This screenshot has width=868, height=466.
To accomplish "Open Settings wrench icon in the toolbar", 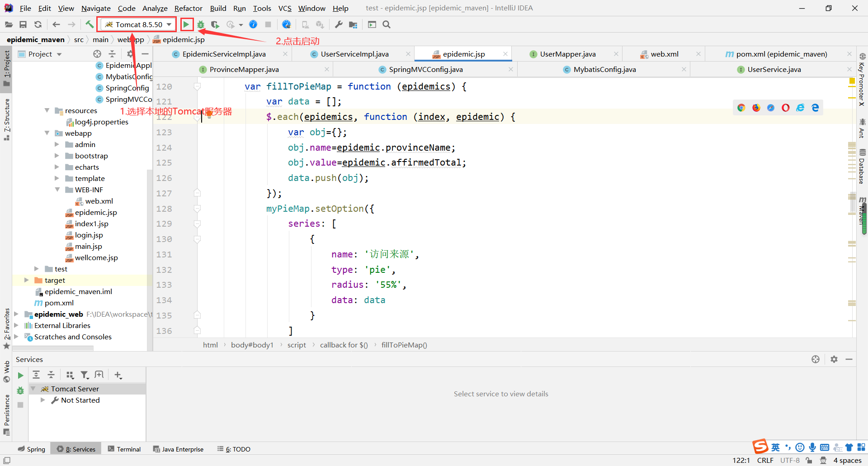I will point(339,24).
